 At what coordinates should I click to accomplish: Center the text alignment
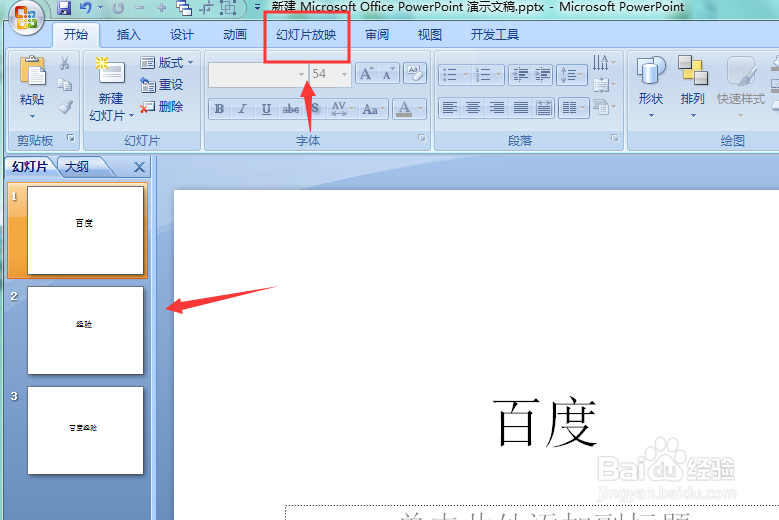(x=473, y=108)
